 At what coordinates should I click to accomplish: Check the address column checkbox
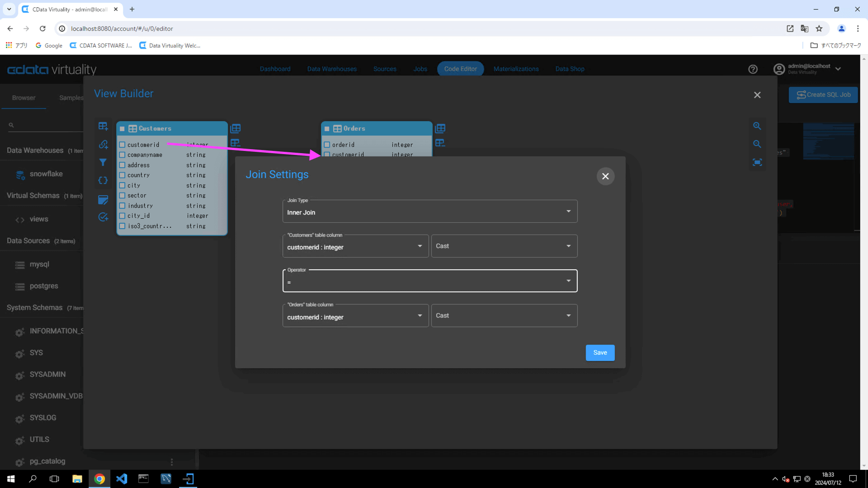coord(122,165)
